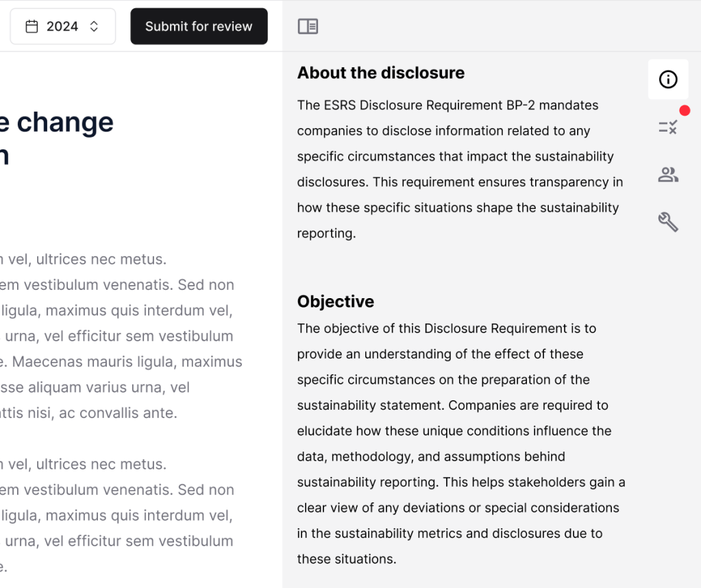The width and height of the screenshot is (701, 588).
Task: Open the 2024 year dropdown
Action: click(x=62, y=27)
